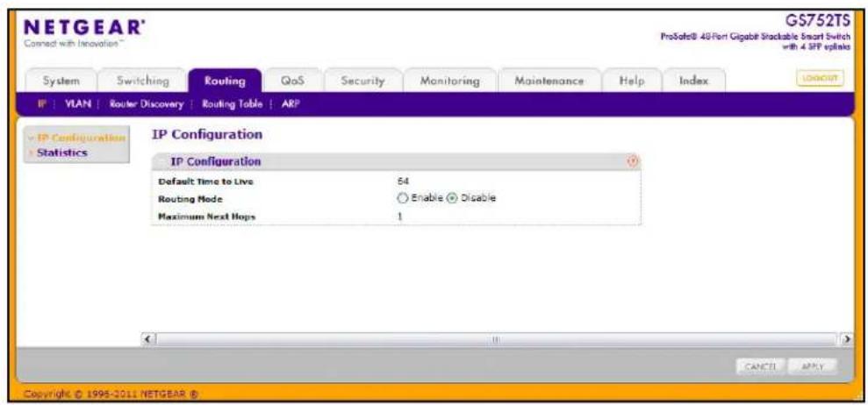Open the Help tab

(x=632, y=81)
